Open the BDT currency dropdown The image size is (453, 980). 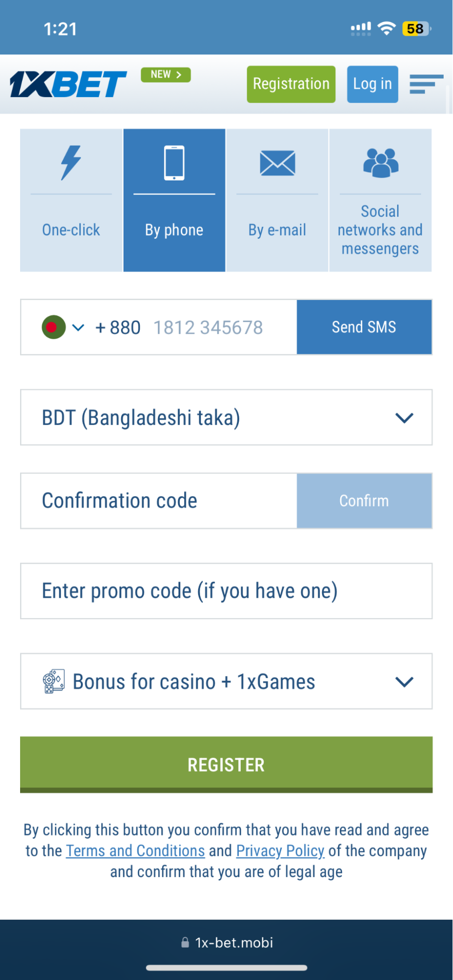click(226, 418)
